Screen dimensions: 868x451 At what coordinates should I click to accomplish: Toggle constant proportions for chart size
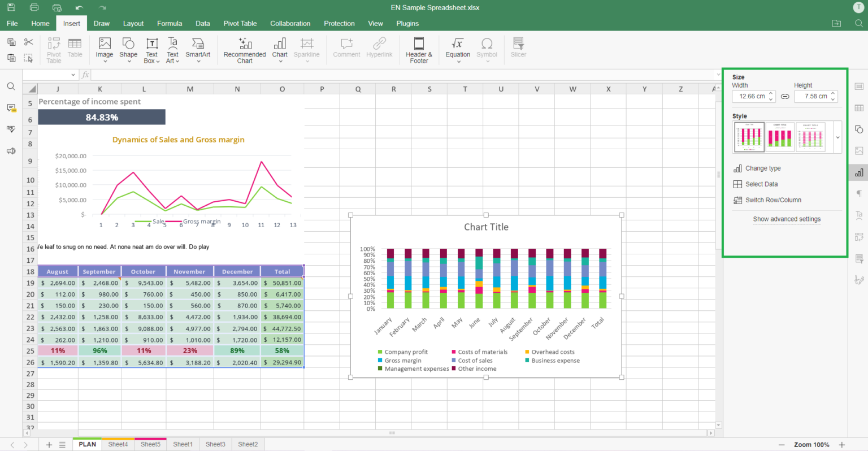click(785, 96)
